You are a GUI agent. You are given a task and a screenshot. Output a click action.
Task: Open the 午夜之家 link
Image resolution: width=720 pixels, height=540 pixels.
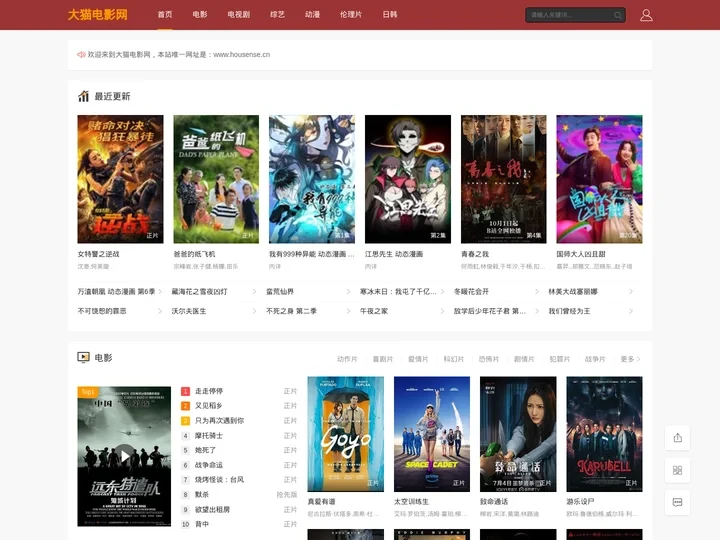374,311
